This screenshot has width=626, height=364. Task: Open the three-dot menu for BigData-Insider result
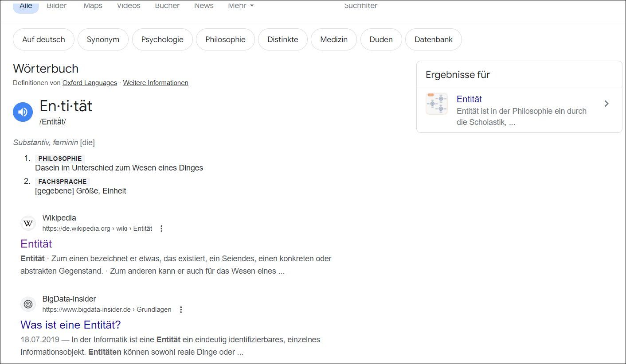[x=180, y=310]
